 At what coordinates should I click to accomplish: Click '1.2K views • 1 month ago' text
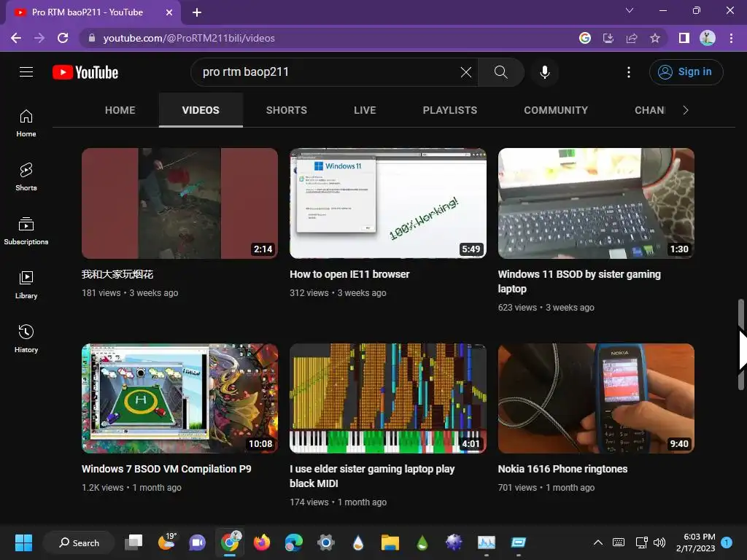click(131, 488)
